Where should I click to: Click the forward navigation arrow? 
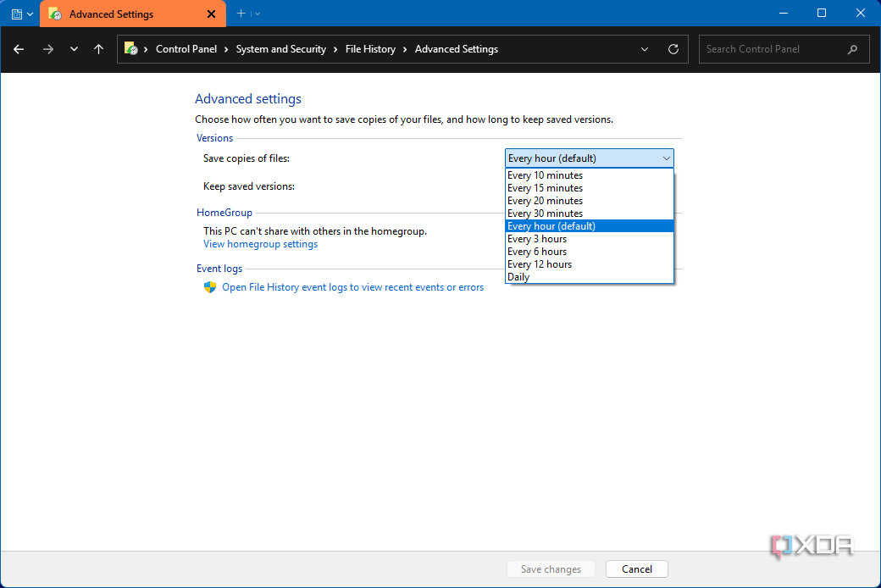pyautogui.click(x=48, y=49)
